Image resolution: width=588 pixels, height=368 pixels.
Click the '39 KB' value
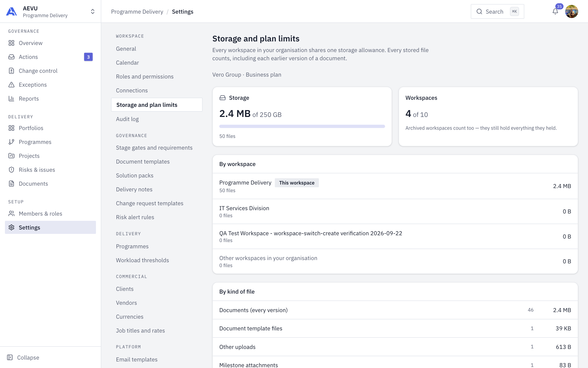[563, 328]
